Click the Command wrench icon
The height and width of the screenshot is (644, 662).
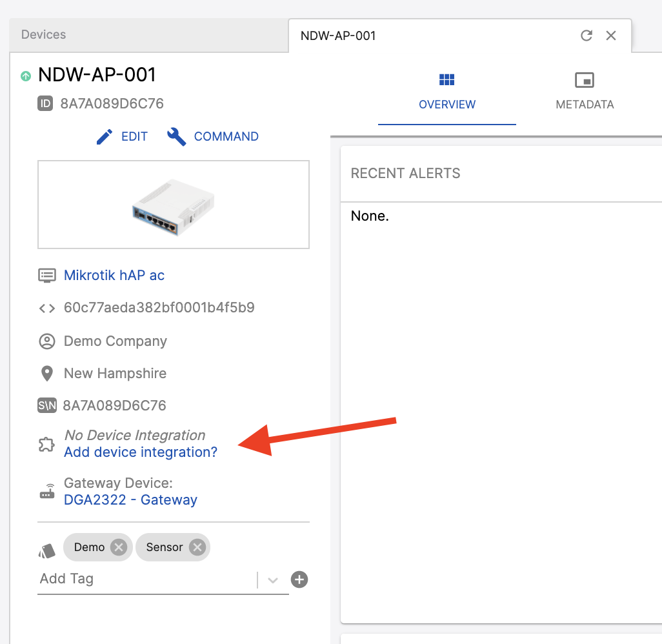[177, 137]
